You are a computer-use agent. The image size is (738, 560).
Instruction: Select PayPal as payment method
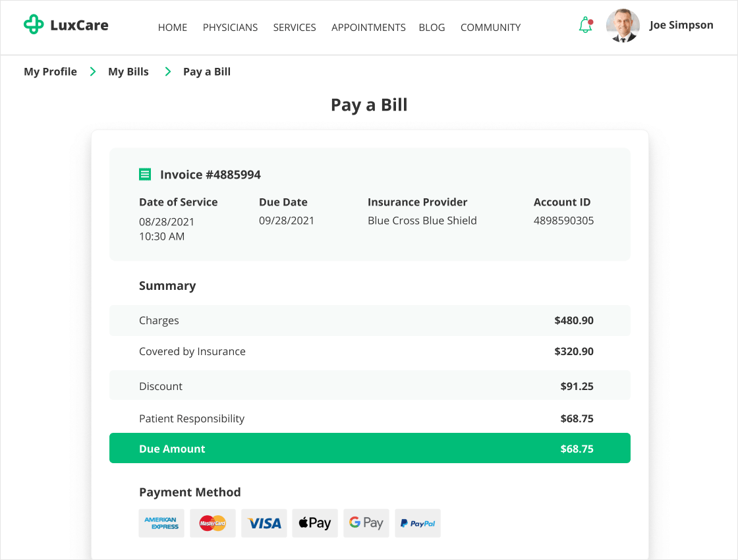tap(418, 523)
